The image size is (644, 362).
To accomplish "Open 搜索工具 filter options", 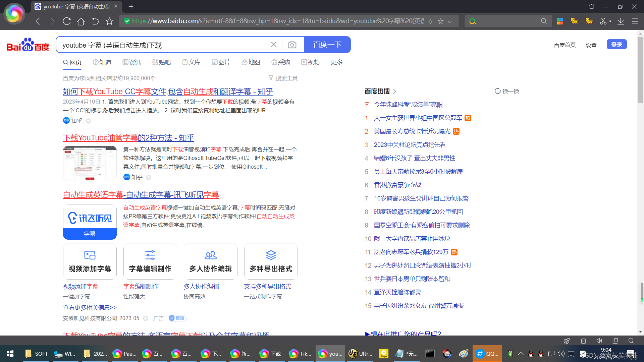I will pos(283,78).
